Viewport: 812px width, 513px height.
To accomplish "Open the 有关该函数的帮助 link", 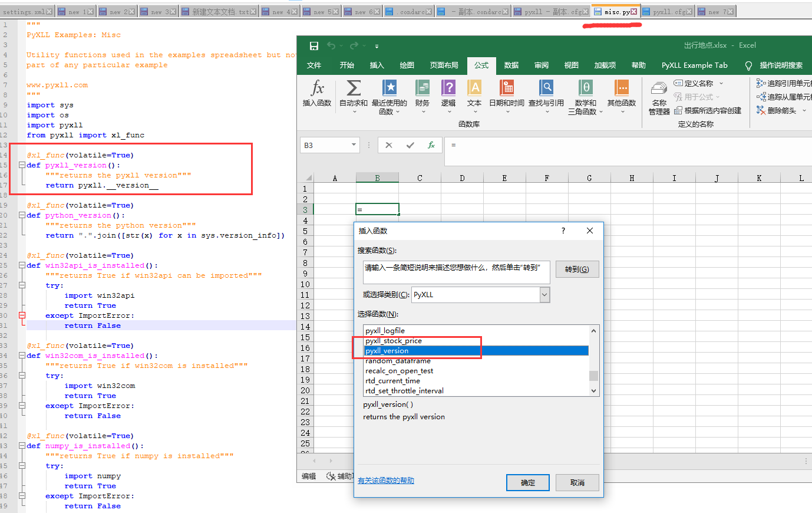I will (386, 481).
